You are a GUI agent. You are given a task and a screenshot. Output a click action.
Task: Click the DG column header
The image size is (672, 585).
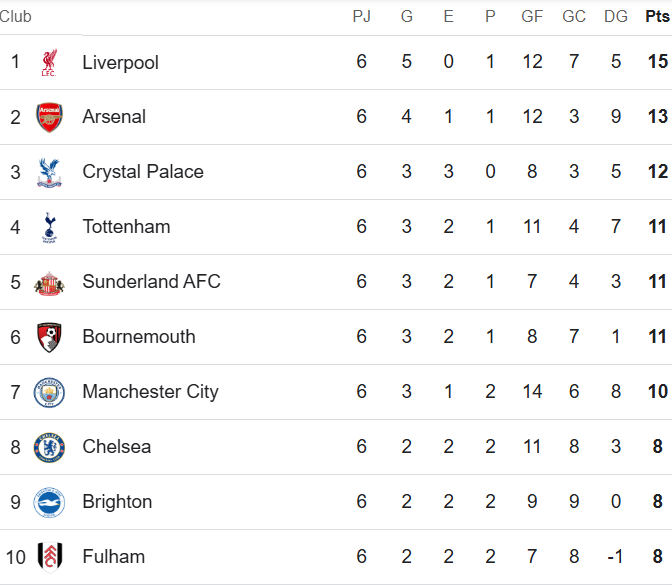(x=616, y=16)
